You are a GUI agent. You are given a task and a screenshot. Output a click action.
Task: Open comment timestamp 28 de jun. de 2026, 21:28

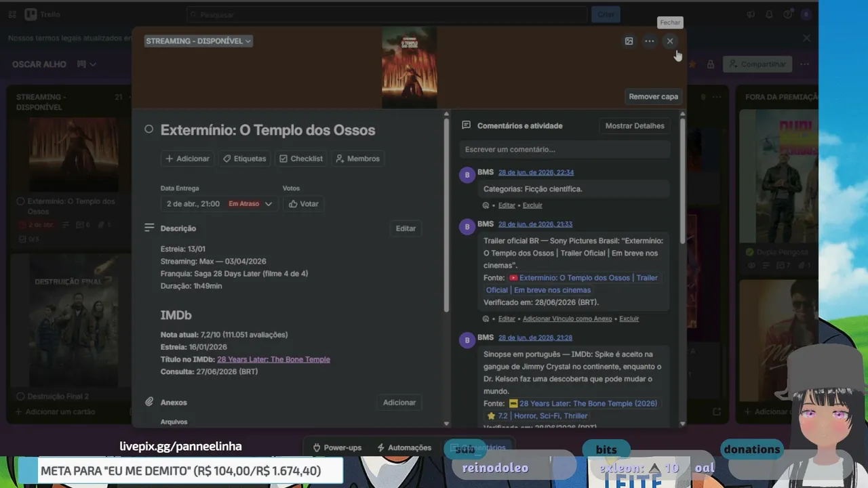point(535,338)
